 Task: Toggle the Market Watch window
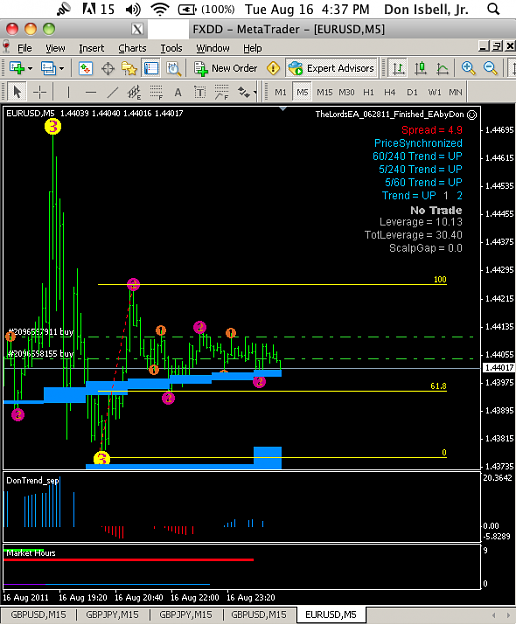tap(86, 68)
